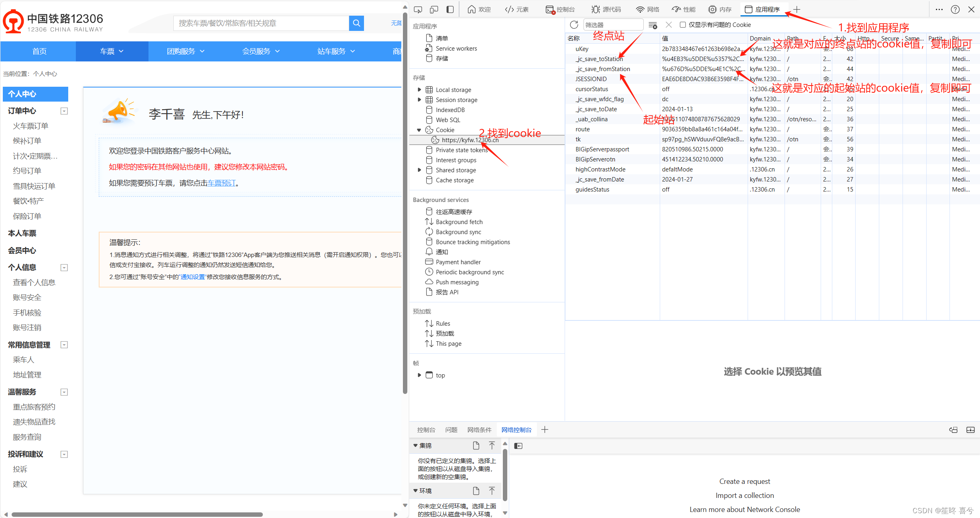Collapse the 订单中心 sidebar section

64,111
